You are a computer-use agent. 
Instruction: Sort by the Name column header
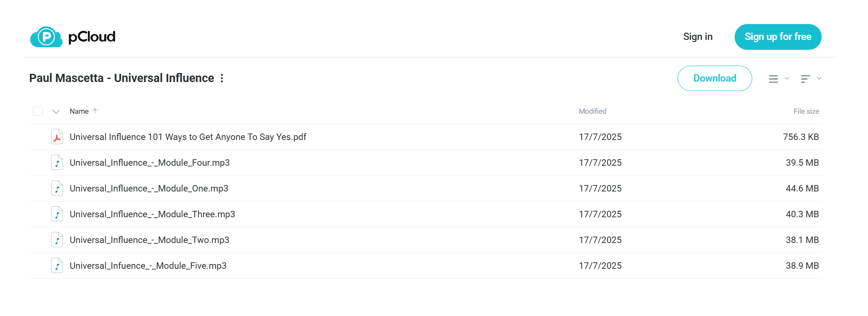79,111
